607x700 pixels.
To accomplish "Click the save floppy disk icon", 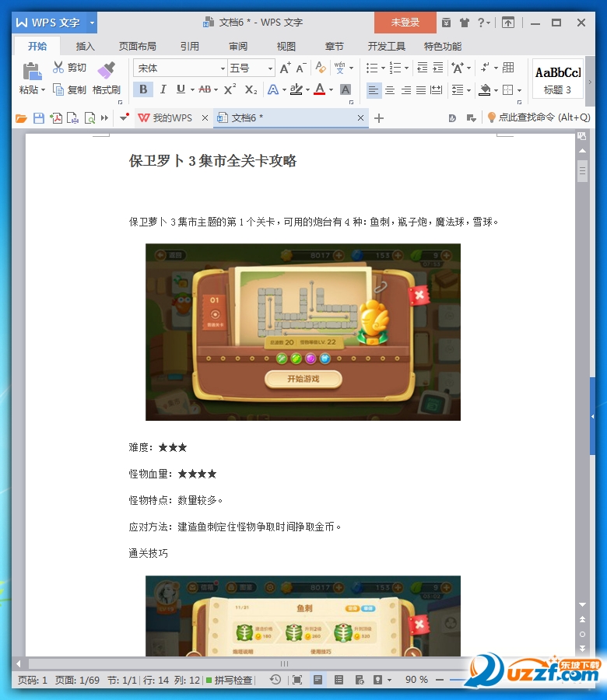I will pos(39,118).
